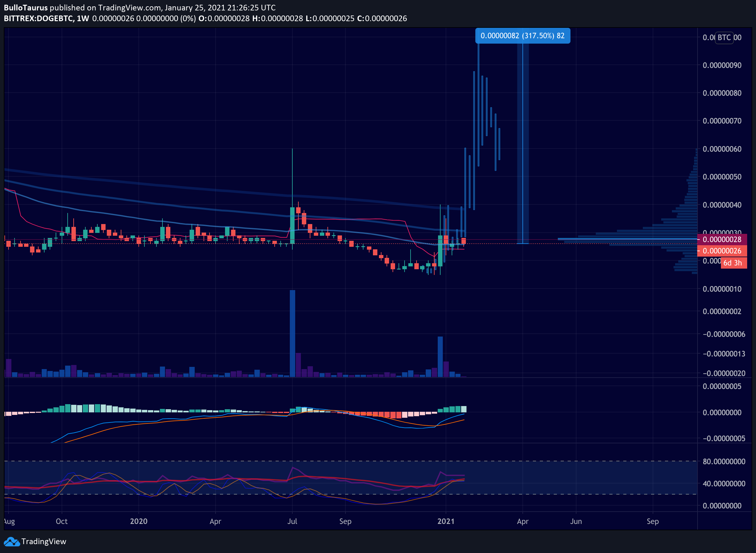Click the 0.00000028 magenta price tag
Viewport: 756px width, 553px height.
pyautogui.click(x=722, y=239)
